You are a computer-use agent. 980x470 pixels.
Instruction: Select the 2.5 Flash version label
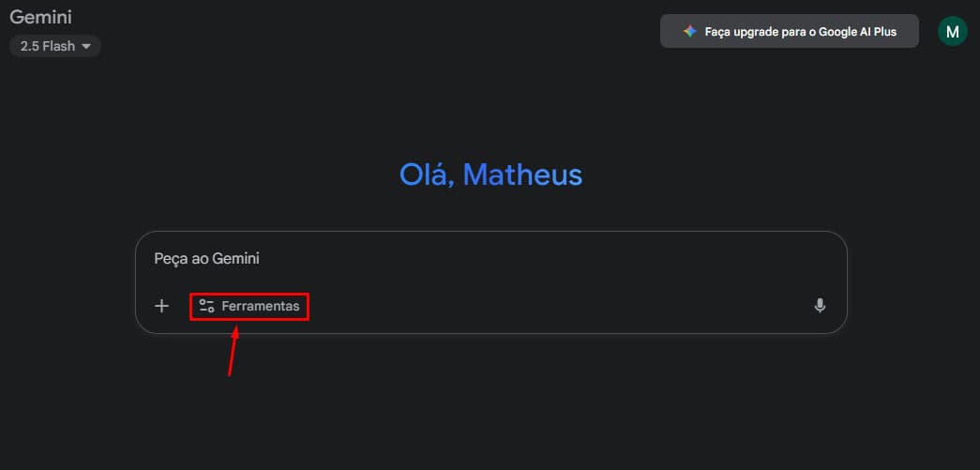pyautogui.click(x=47, y=46)
